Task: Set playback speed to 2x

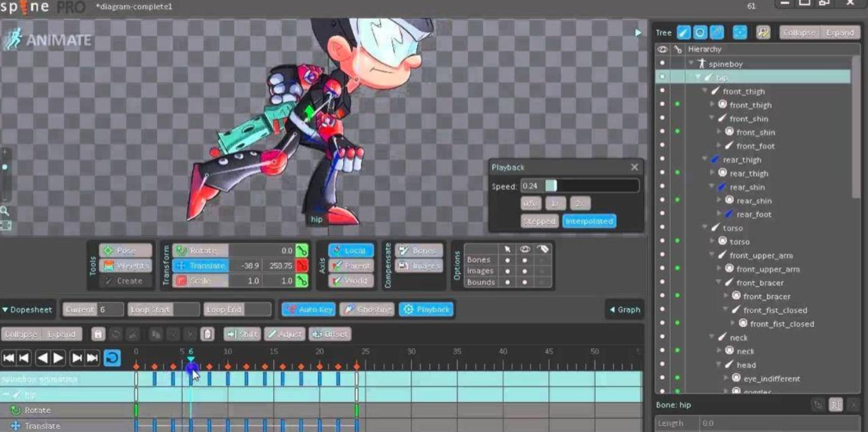Action: 580,203
